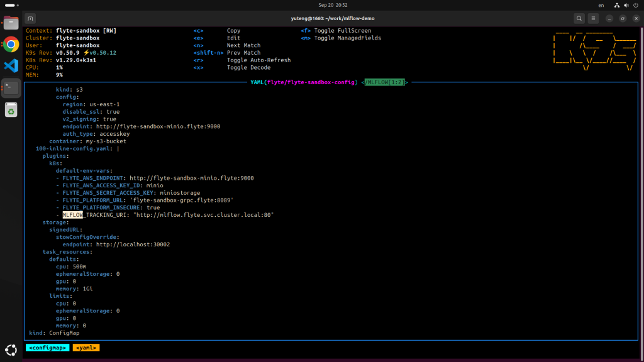Image resolution: width=644 pixels, height=362 pixels.
Task: Click the <r> Toggle Auto-Refresh hint
Action: [242, 60]
